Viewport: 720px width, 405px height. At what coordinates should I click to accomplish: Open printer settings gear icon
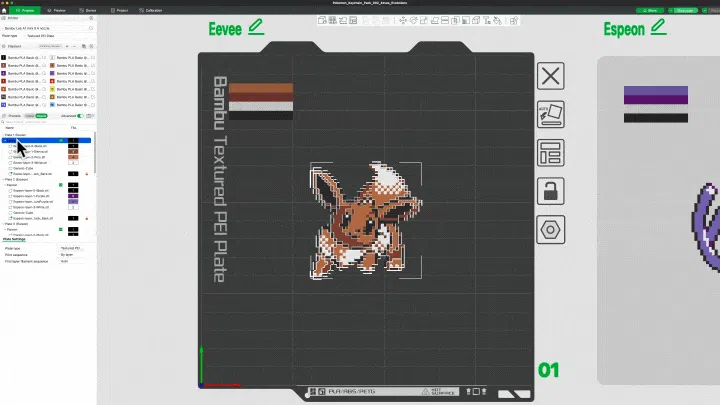click(x=91, y=18)
